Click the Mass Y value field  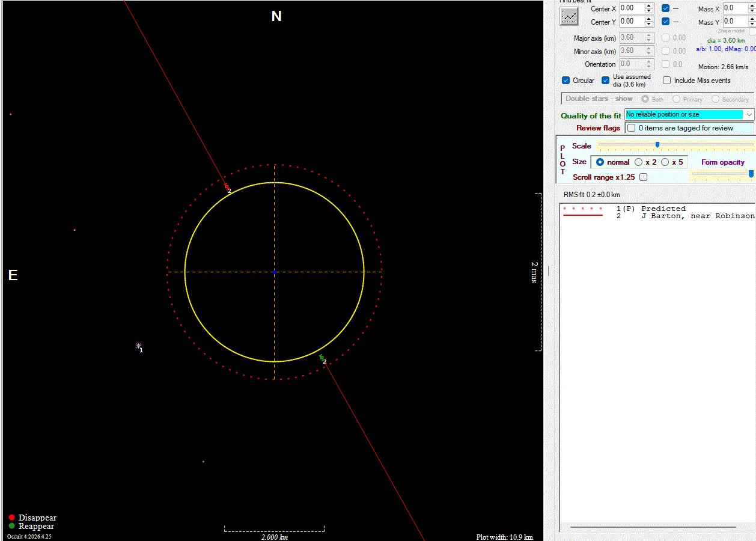tap(736, 22)
